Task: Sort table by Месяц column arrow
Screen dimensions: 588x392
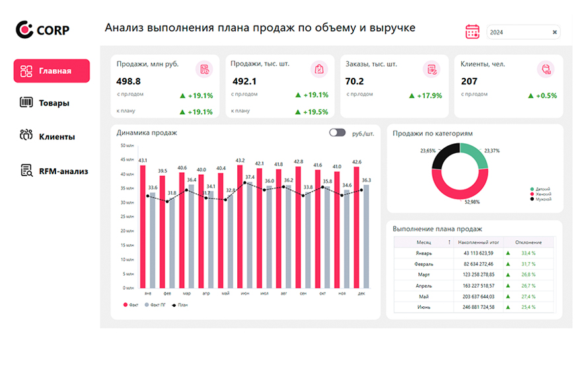Action: coord(449,242)
